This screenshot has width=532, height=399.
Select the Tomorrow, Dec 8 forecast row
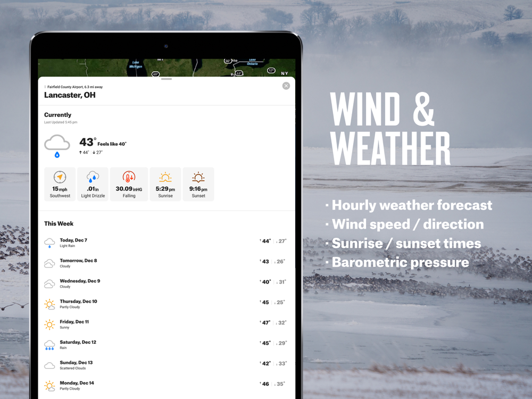(x=166, y=263)
